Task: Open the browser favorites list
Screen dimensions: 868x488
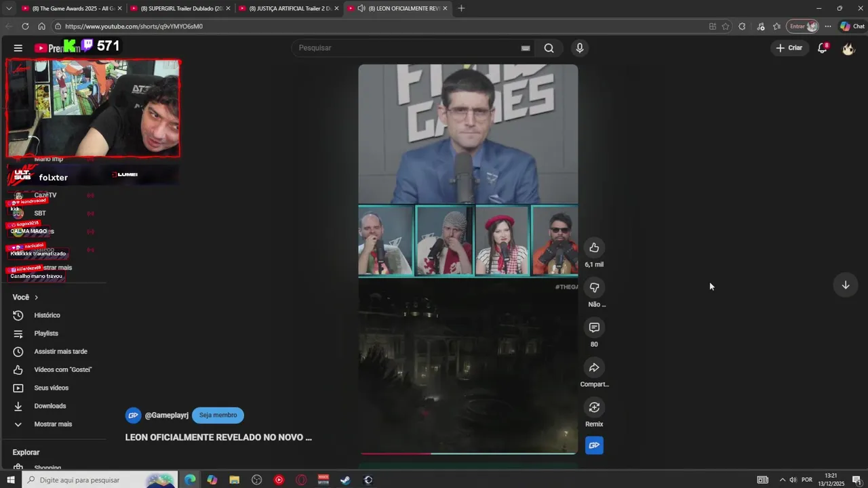Action: coord(776,26)
